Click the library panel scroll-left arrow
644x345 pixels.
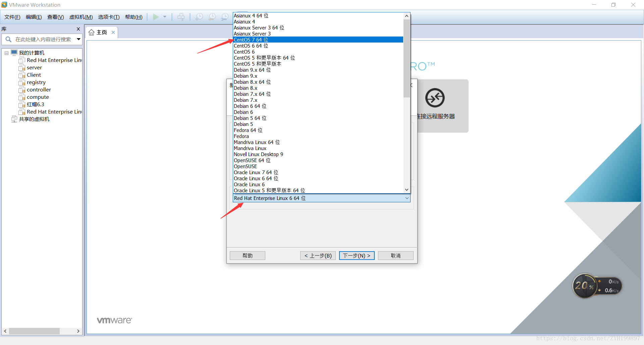tap(5, 331)
